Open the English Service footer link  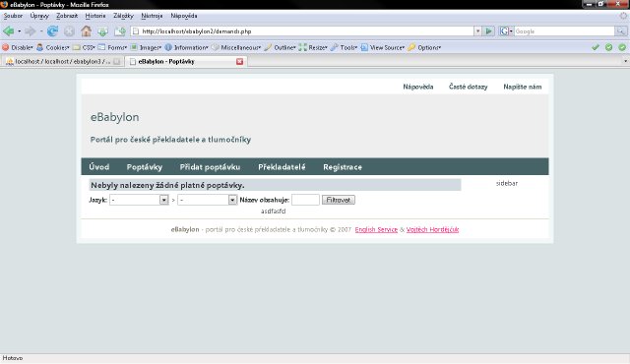(376, 229)
